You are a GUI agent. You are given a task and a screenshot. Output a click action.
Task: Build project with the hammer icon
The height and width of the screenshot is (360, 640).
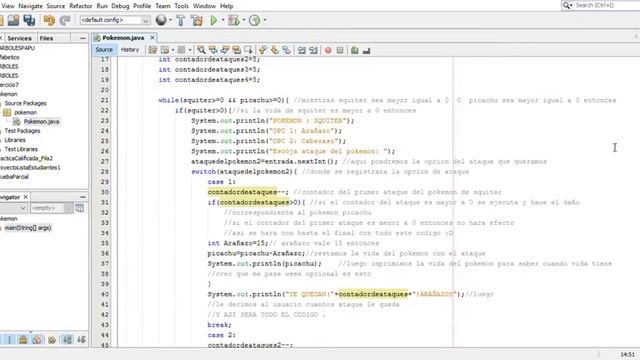tap(180, 20)
